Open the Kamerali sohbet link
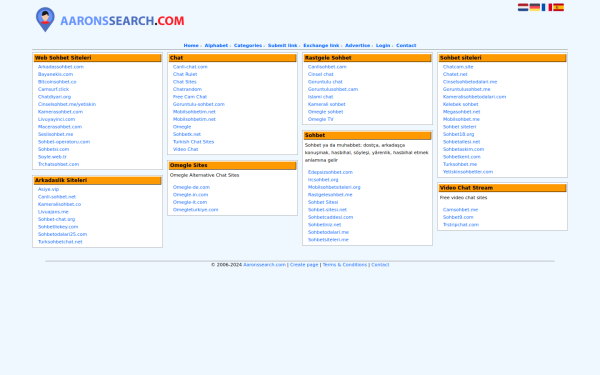 (326, 104)
